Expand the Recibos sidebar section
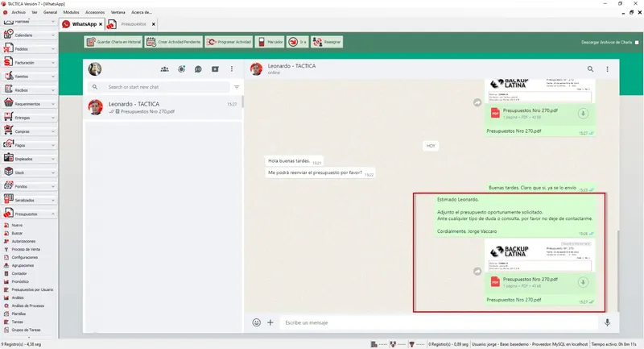The height and width of the screenshot is (349, 644). point(29,90)
